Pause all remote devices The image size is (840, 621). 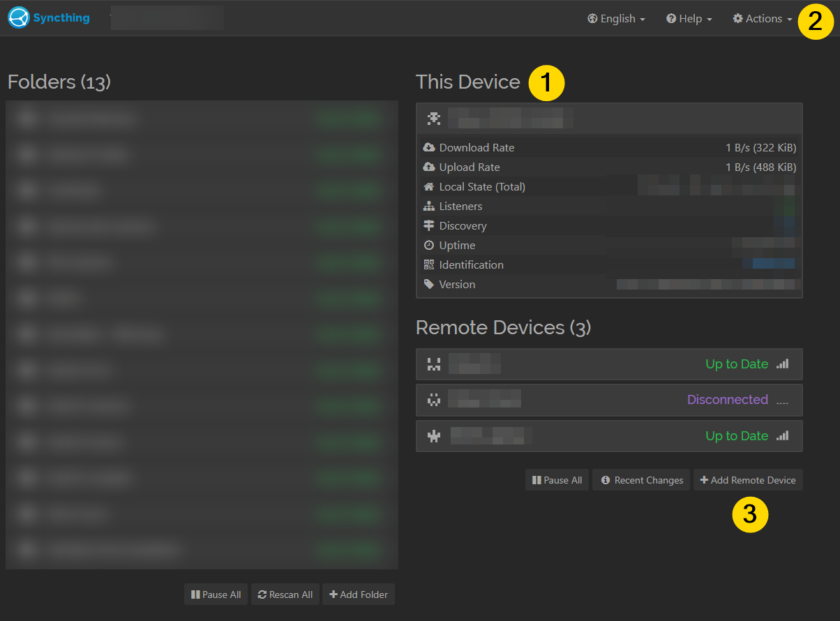pos(557,480)
